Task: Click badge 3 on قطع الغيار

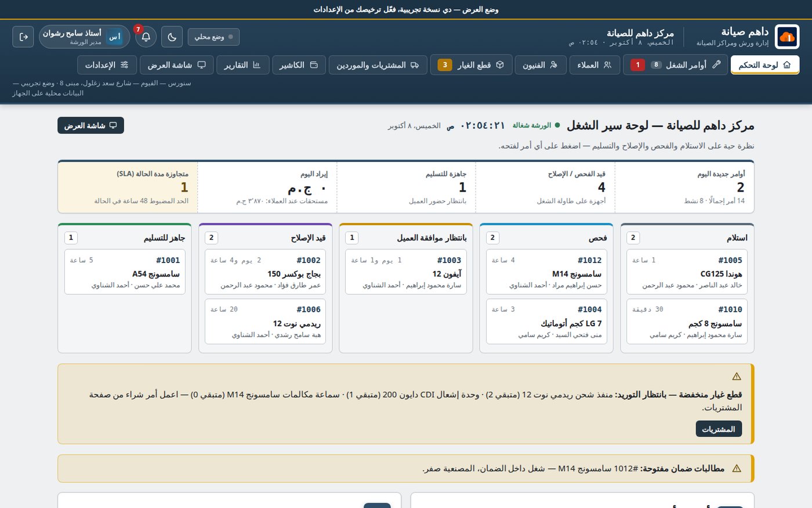Action: click(x=445, y=65)
